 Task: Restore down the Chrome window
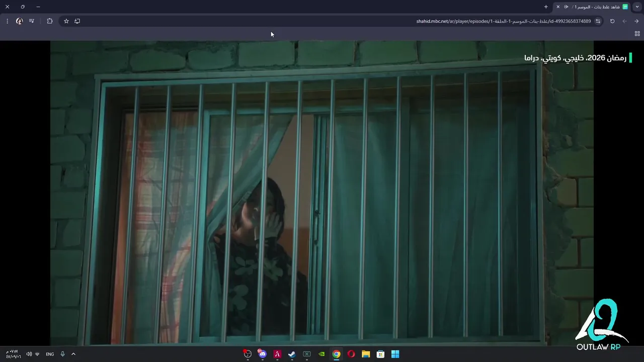(23, 7)
